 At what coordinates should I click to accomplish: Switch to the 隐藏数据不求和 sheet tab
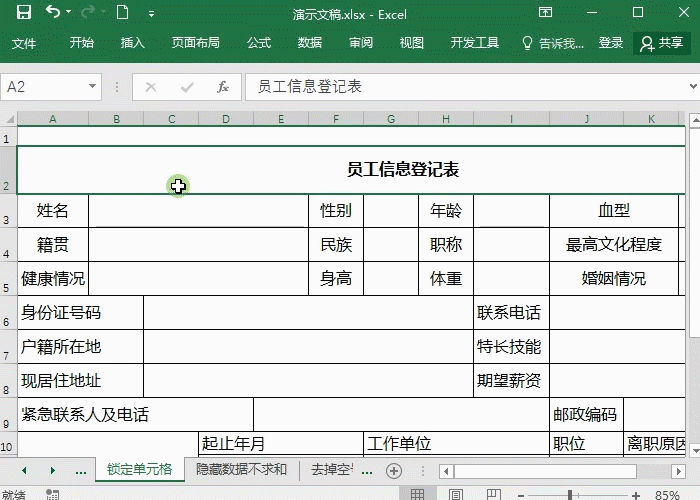click(x=242, y=469)
